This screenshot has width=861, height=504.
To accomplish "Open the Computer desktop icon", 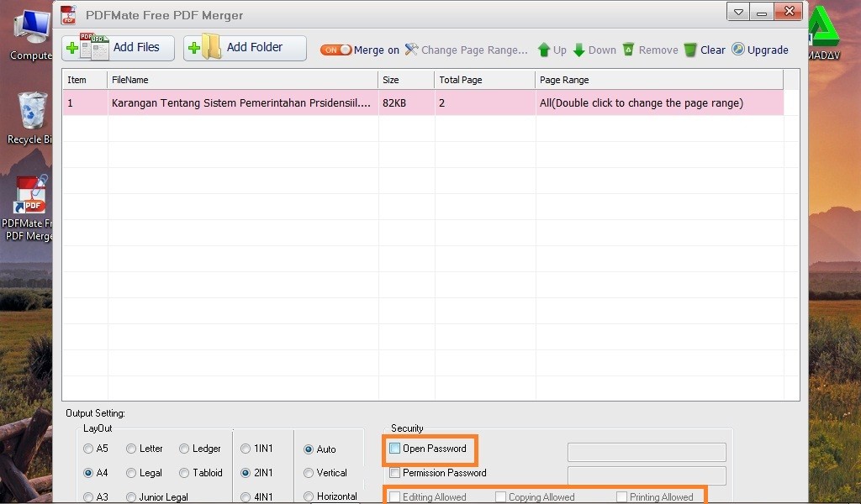I will (x=31, y=35).
